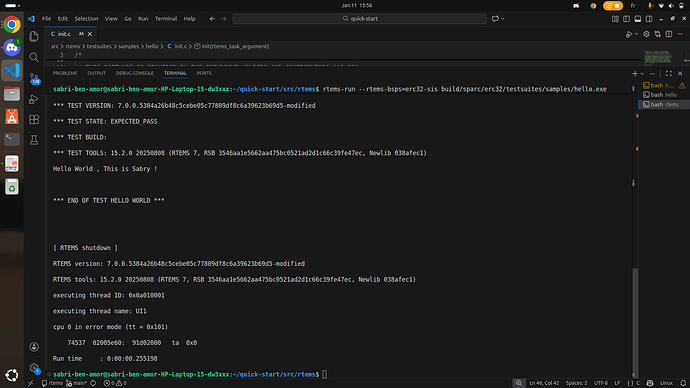Close the init.c editor tab
Image resolution: width=690 pixels, height=388 pixels.
[90, 34]
